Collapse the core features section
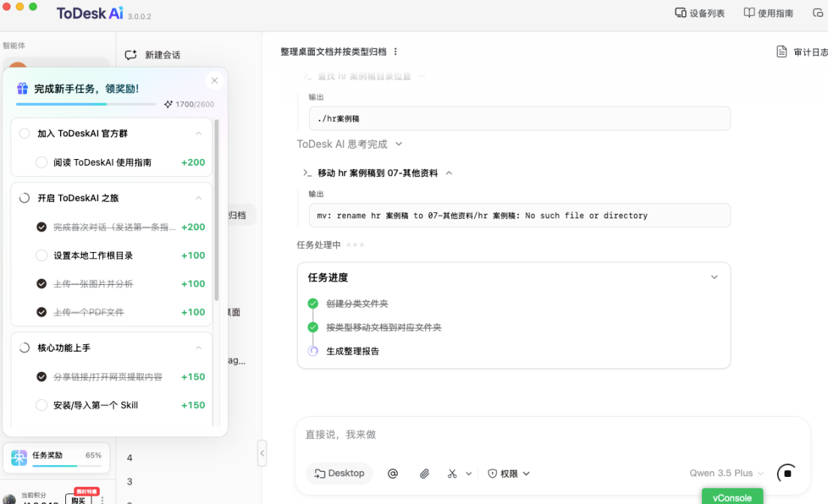The height and width of the screenshot is (504, 828). click(199, 347)
